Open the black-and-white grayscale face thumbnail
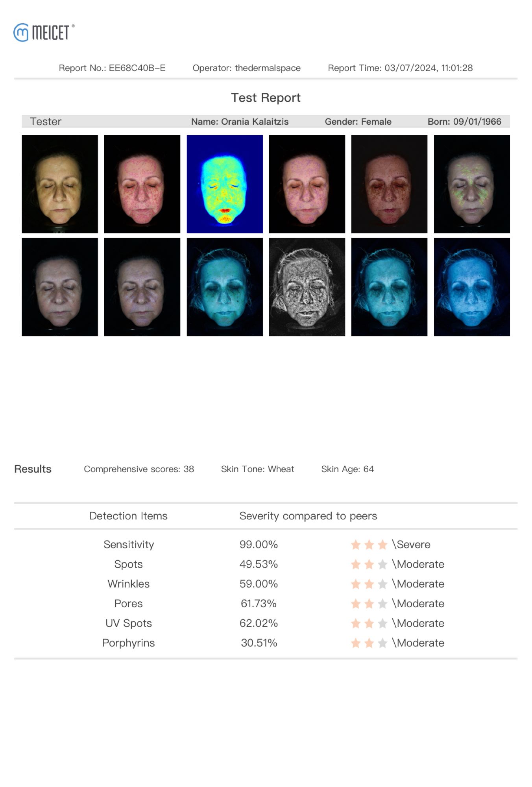Viewport: 532px width, 787px height. coord(307,287)
